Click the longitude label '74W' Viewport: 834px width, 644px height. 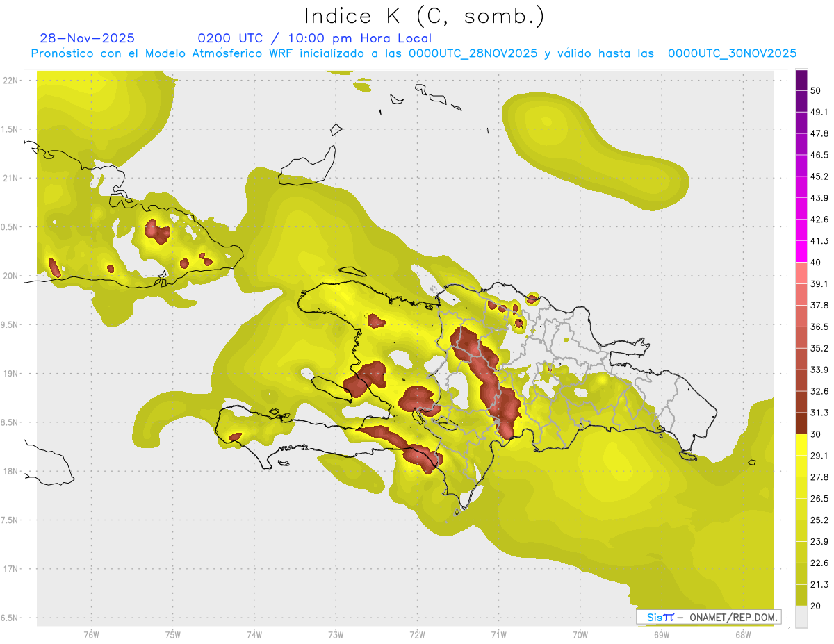click(x=254, y=634)
